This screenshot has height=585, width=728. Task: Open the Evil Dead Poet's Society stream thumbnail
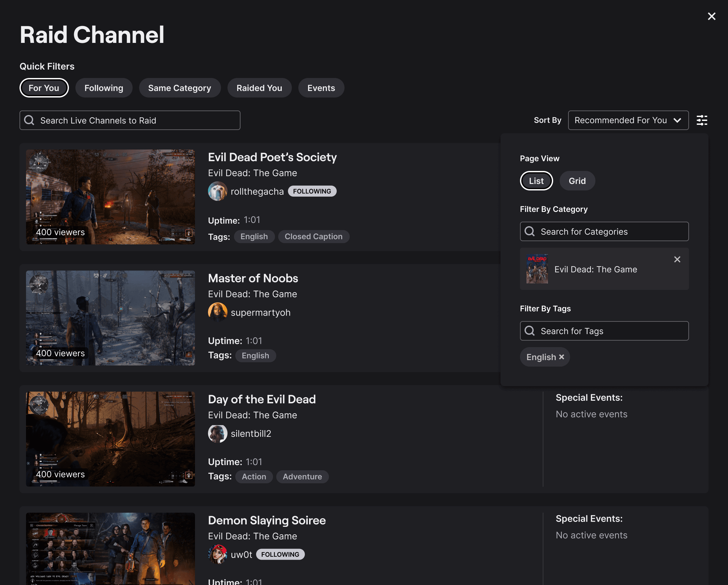coord(110,197)
